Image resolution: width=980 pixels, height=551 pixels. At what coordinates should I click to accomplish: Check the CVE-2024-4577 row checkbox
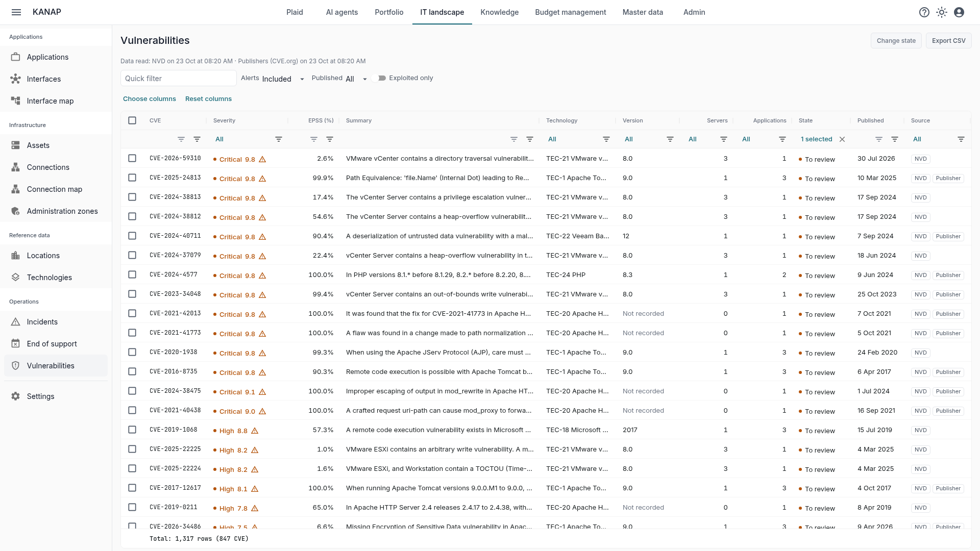coord(132,274)
